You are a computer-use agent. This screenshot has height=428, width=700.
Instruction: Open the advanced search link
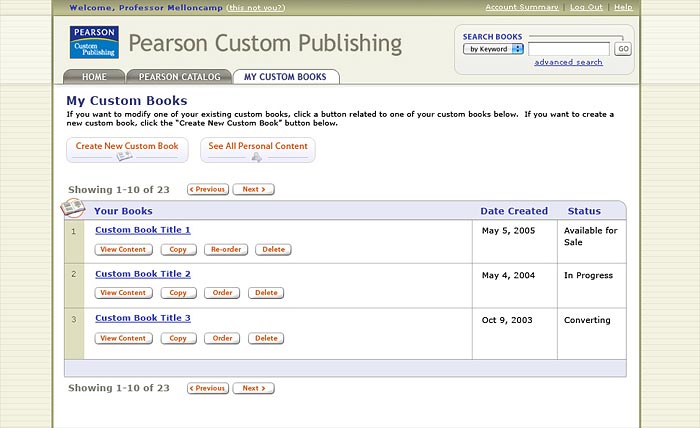[x=568, y=62]
